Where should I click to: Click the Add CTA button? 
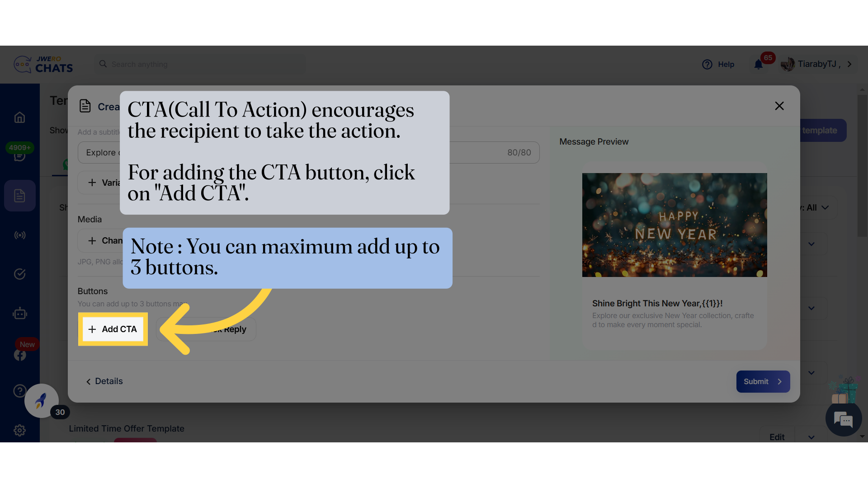tap(113, 329)
